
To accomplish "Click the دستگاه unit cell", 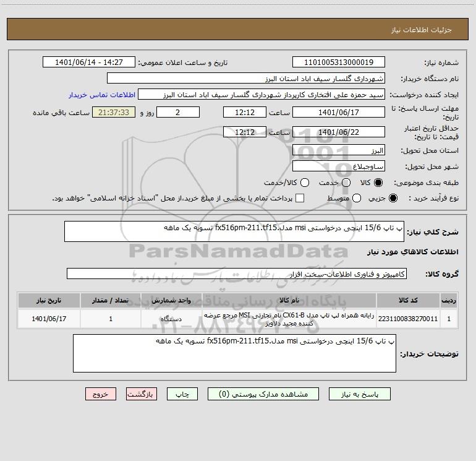I will coord(171,319).
